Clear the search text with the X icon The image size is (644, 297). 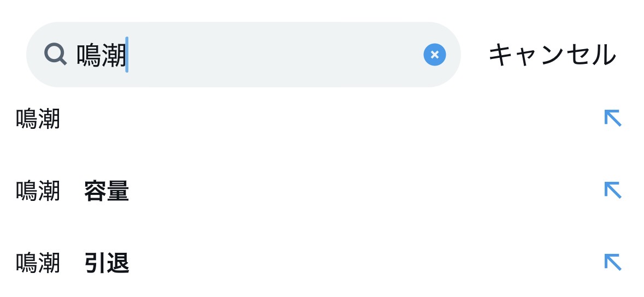[x=434, y=55]
